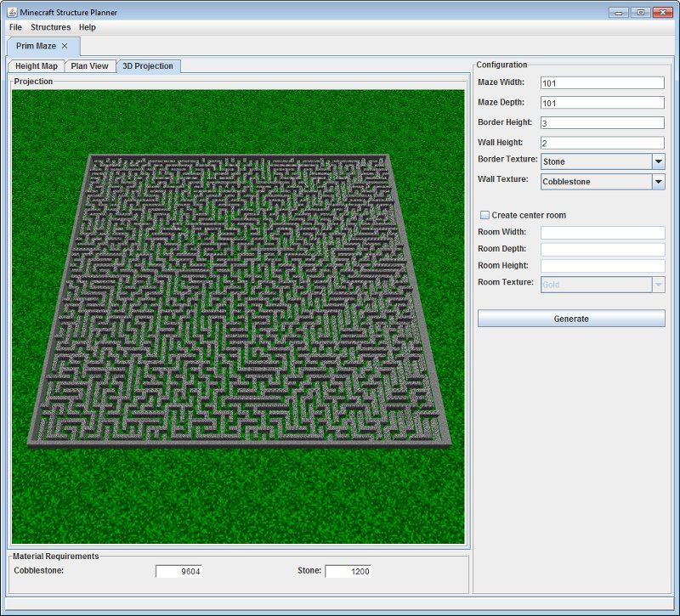Enable the Create center room checkbox
The image size is (680, 616).
point(485,215)
